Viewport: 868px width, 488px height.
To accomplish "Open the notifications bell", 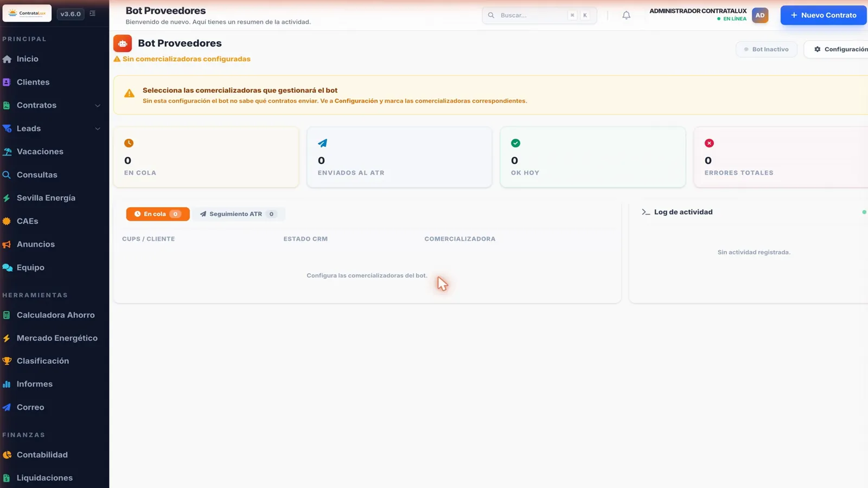I will point(626,15).
